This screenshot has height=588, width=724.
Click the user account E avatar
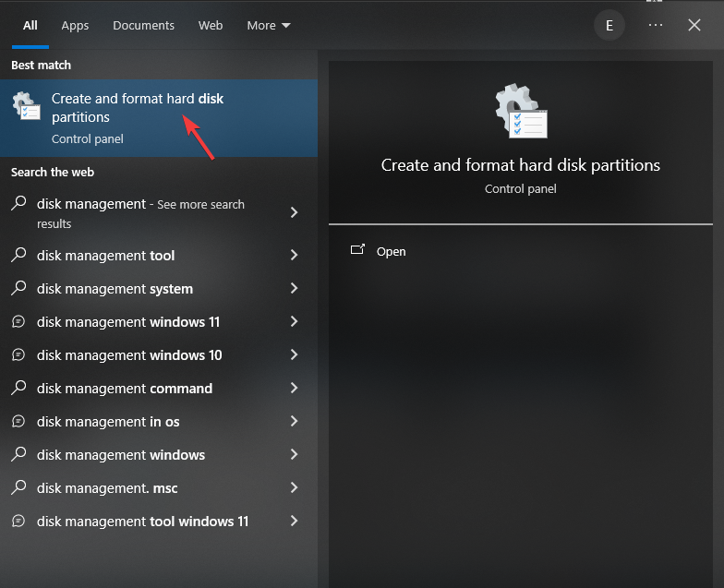click(609, 26)
